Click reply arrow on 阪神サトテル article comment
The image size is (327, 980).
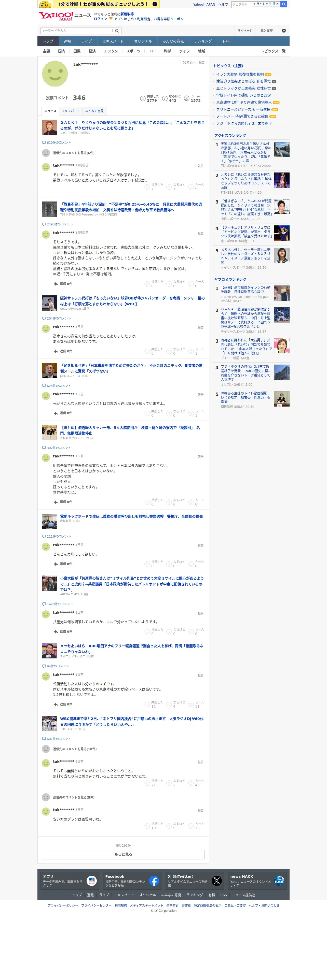(x=56, y=351)
